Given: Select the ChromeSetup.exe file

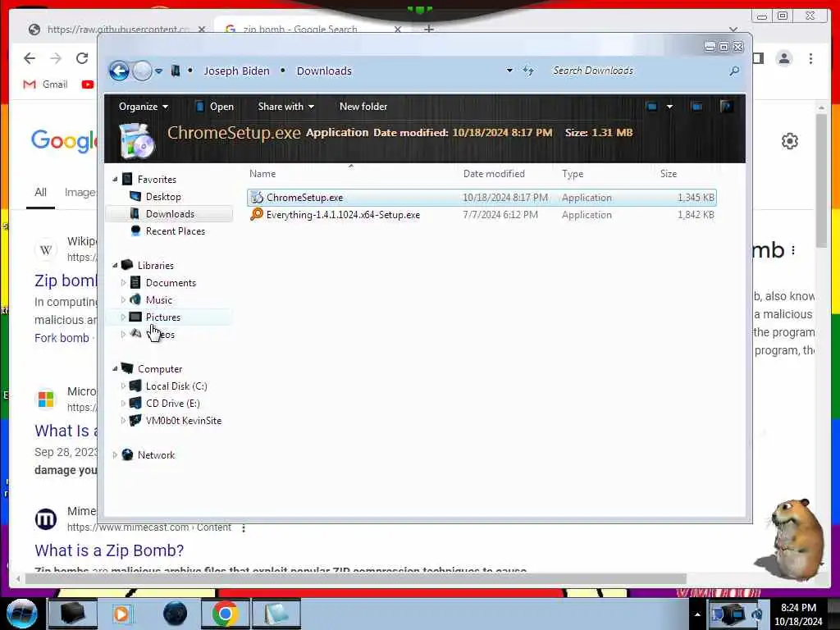Looking at the screenshot, I should (x=482, y=198).
